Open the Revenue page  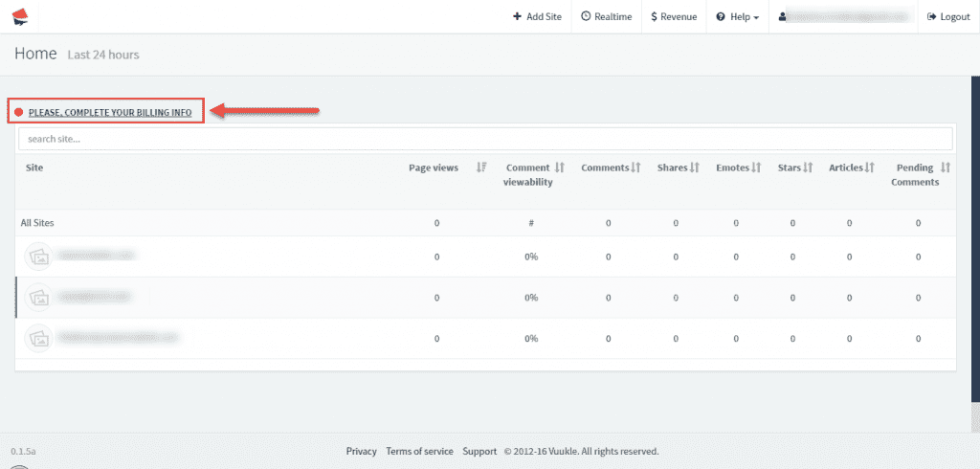point(673,17)
